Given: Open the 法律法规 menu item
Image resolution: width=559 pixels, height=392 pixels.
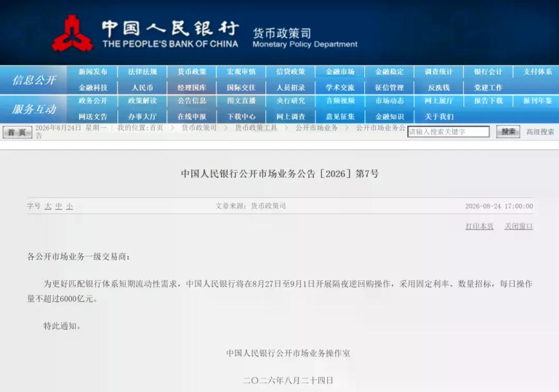Looking at the screenshot, I should click(x=143, y=72).
